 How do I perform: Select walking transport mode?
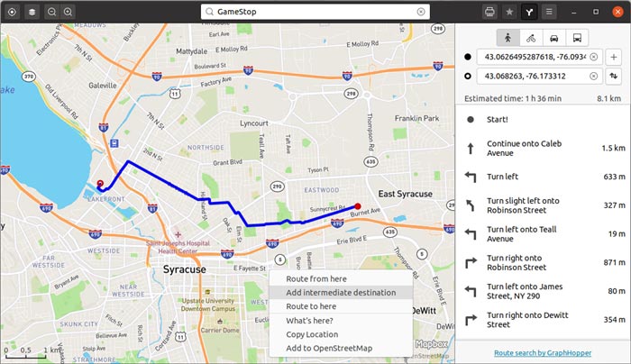click(x=508, y=38)
